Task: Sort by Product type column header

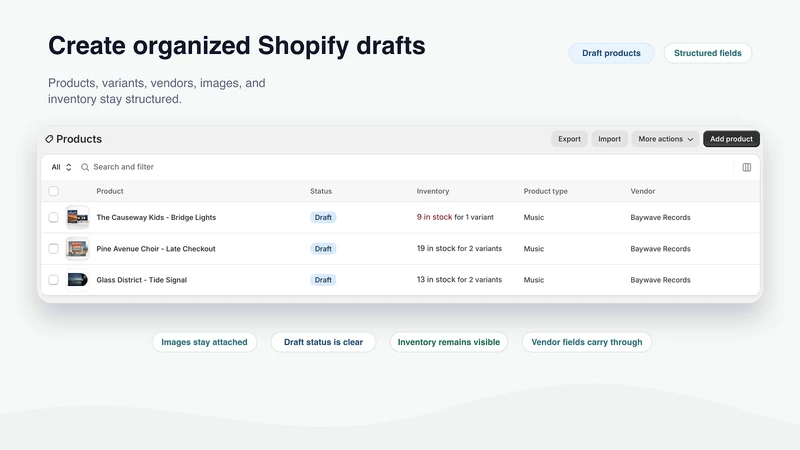Action: click(x=545, y=191)
